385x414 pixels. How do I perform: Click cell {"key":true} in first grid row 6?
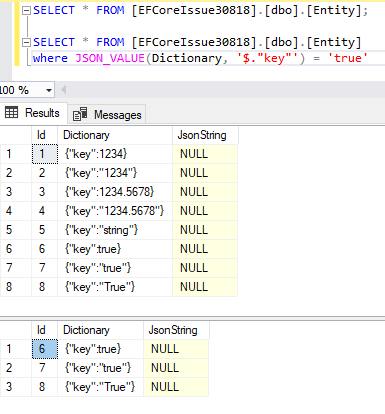pyautogui.click(x=115, y=249)
